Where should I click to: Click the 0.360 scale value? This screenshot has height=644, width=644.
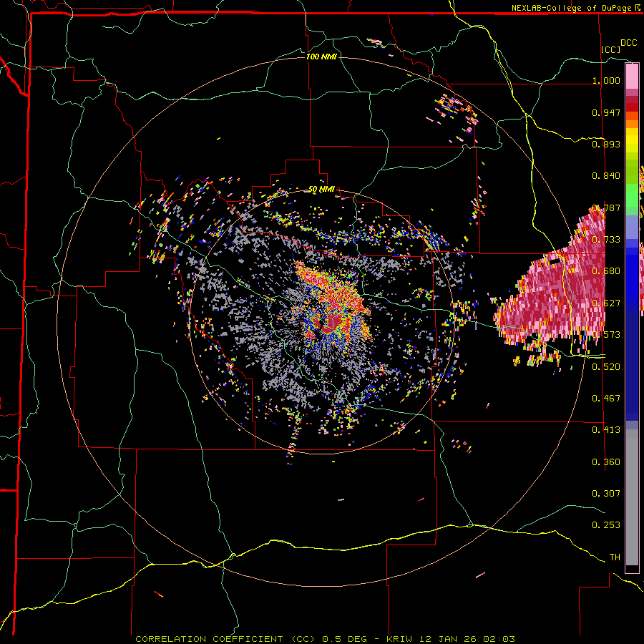[x=606, y=462]
